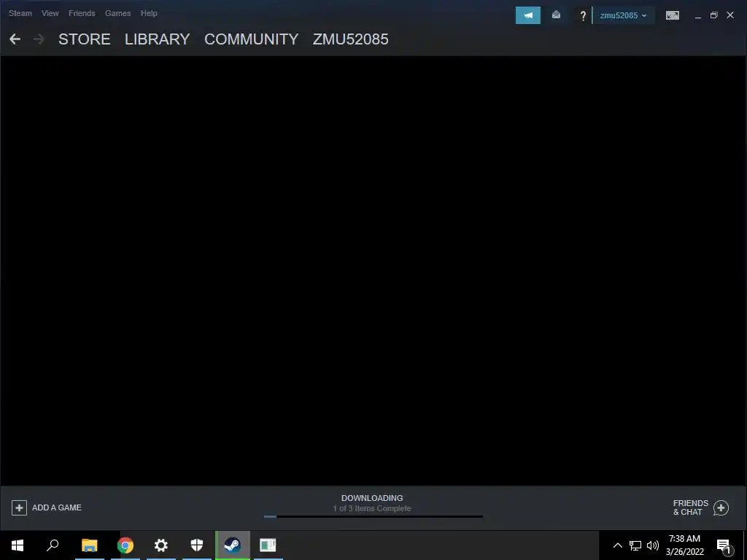Switch to the STORE tab
The width and height of the screenshot is (747, 560).
pos(85,39)
